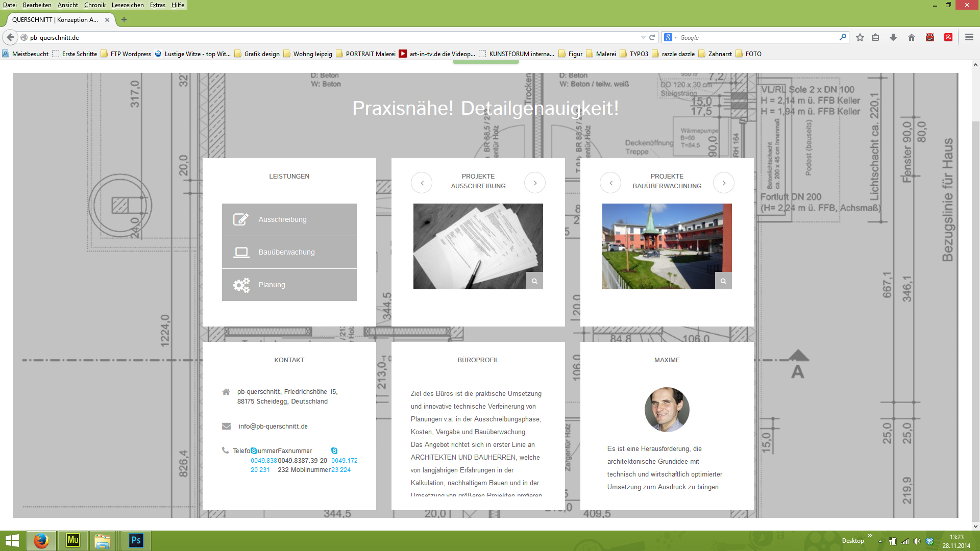Open Photoshop from the taskbar
The width and height of the screenshot is (980, 551).
tap(136, 540)
